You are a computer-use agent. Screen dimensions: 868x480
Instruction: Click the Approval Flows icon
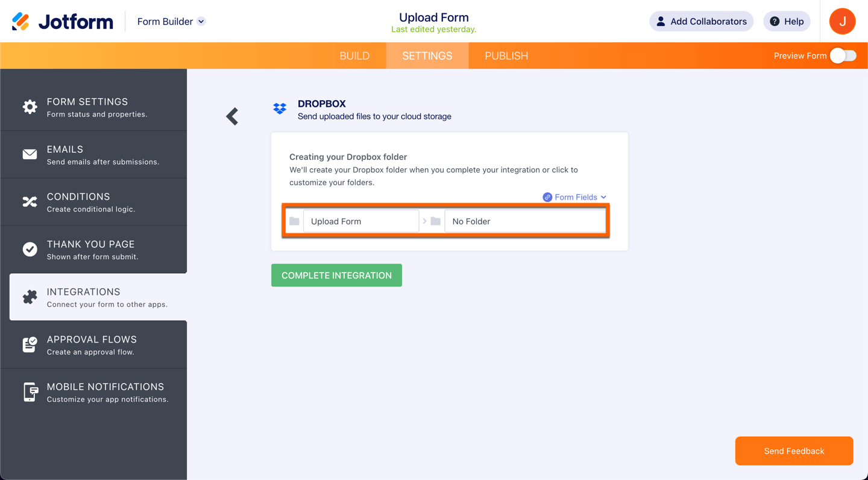(x=30, y=344)
